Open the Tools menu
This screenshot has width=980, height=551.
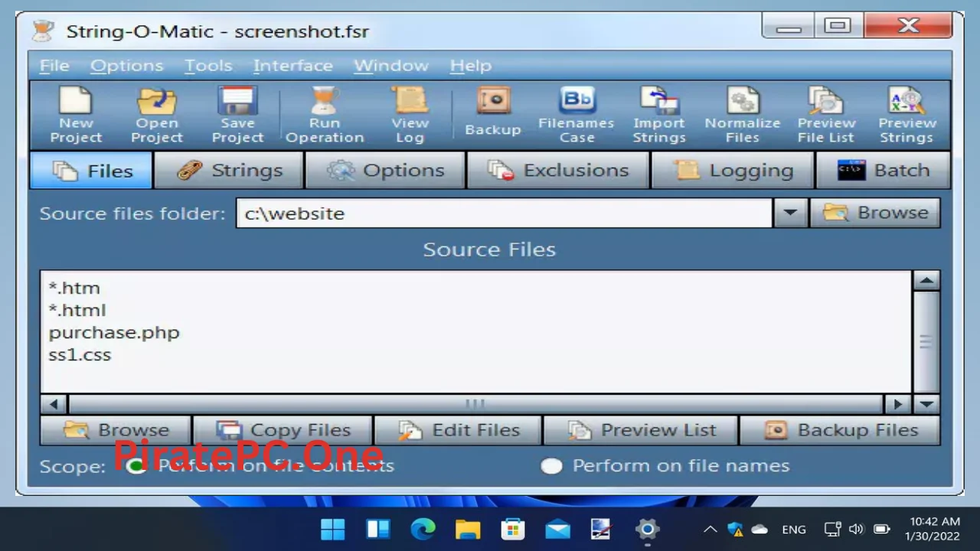coord(208,66)
